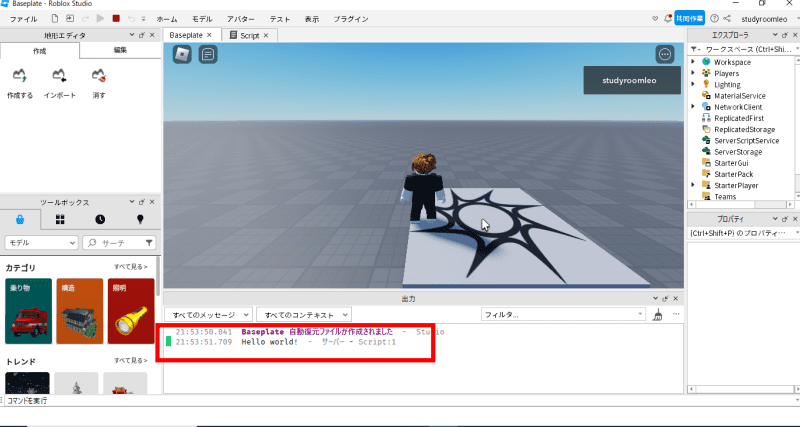Open the quick access toolbar customize arrow
The width and height of the screenshot is (800, 427).
(x=144, y=19)
